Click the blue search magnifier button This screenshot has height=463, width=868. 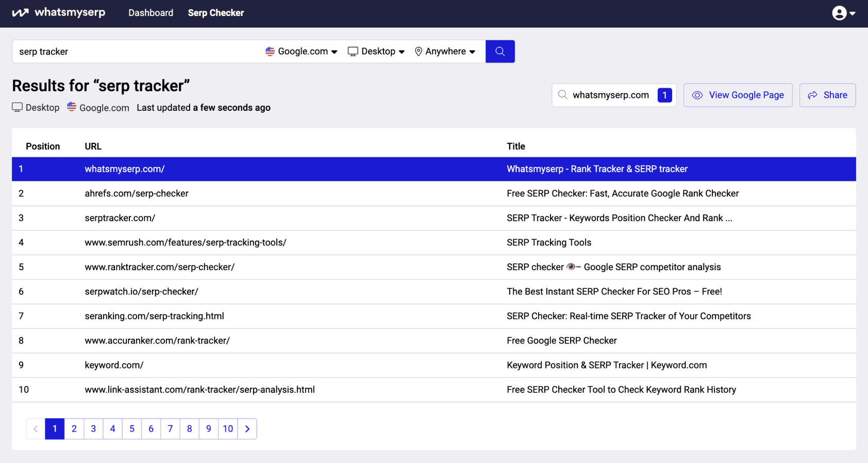coord(499,52)
